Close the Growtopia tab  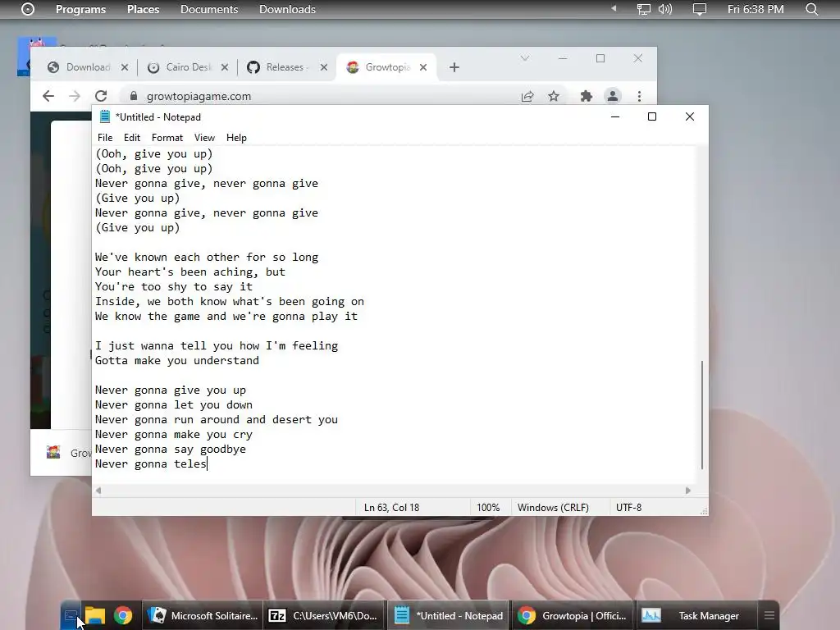coord(423,67)
